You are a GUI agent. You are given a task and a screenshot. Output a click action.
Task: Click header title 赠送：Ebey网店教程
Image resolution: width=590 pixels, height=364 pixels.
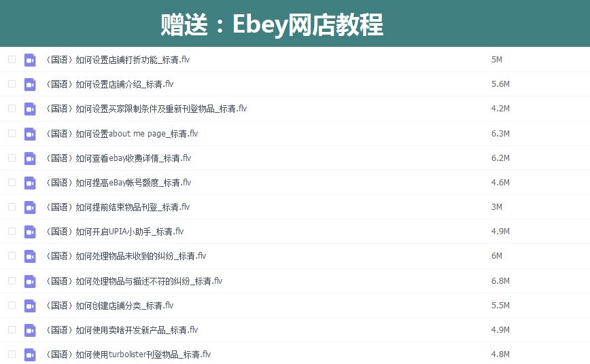pos(272,24)
